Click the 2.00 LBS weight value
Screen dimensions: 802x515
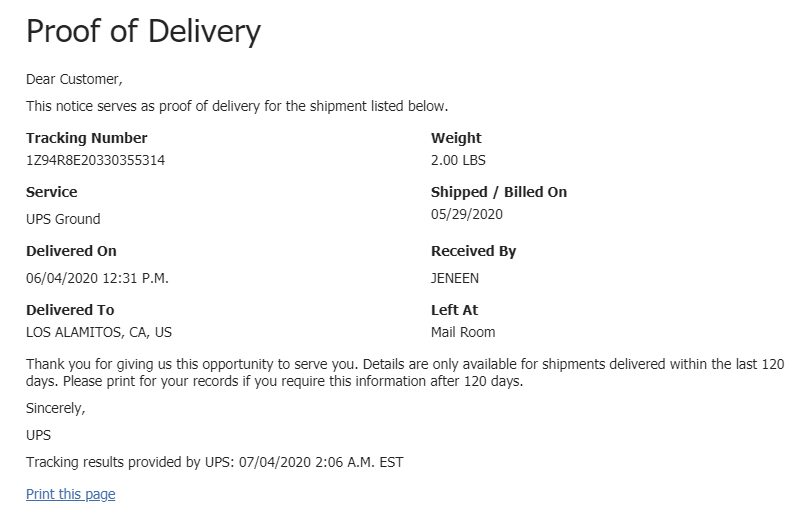(458, 160)
